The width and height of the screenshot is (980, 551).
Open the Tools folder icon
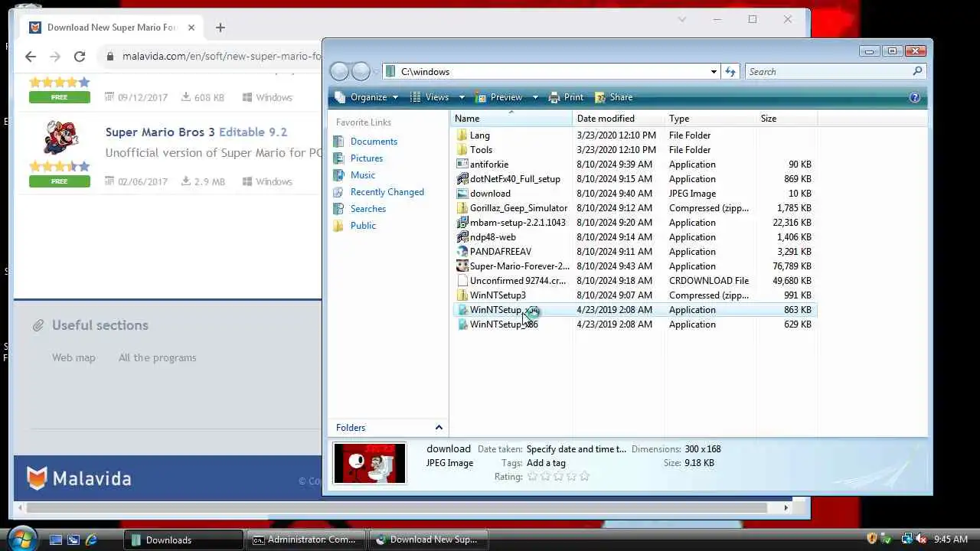coord(462,150)
